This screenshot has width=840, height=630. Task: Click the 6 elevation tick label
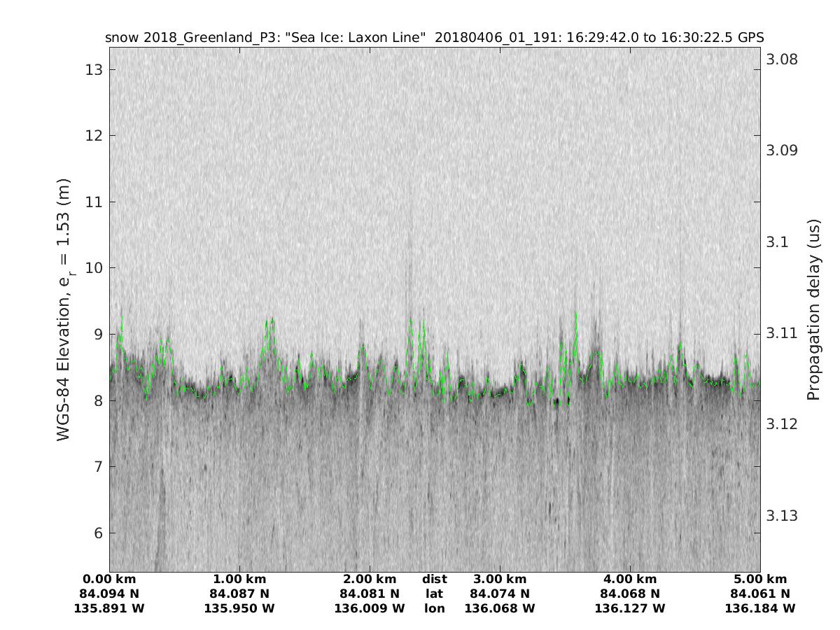99,533
